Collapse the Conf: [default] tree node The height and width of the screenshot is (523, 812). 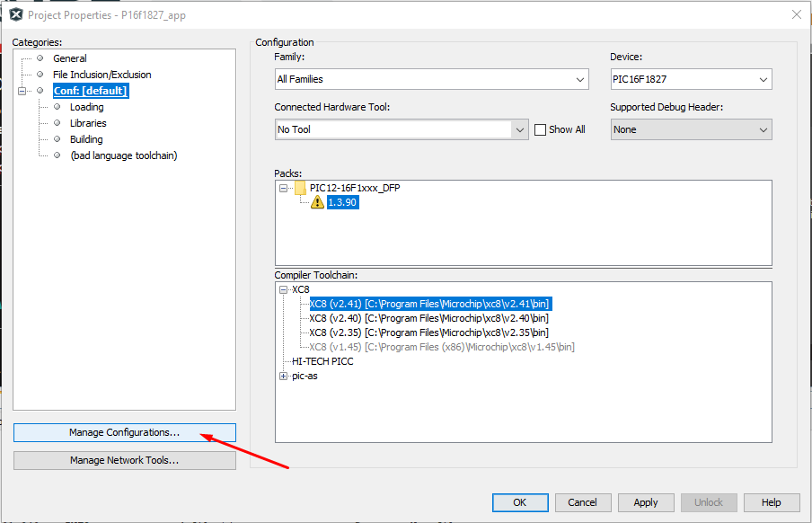coord(22,91)
